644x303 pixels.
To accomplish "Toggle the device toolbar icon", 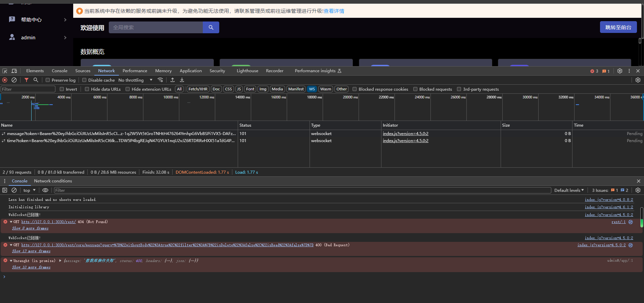I will (x=14, y=71).
